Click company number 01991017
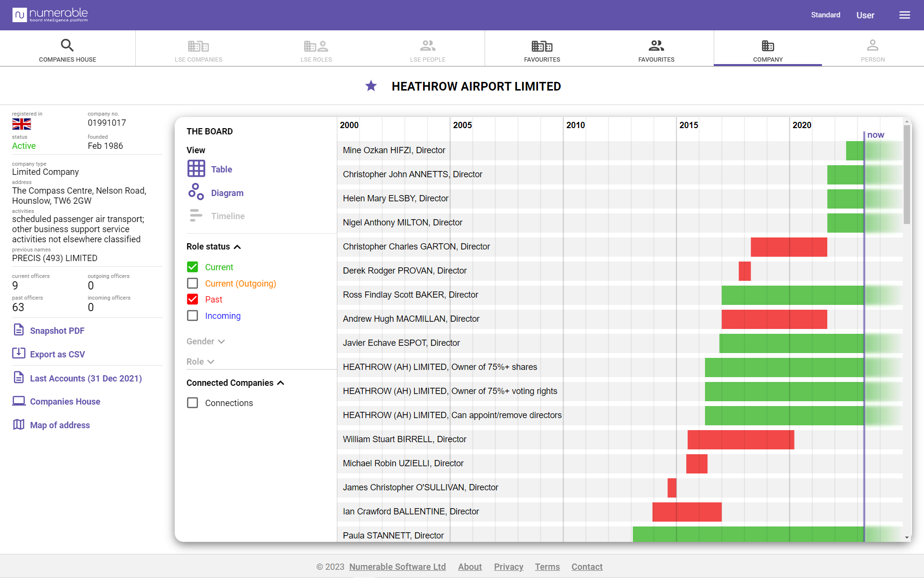The image size is (924, 578). pyautogui.click(x=107, y=123)
